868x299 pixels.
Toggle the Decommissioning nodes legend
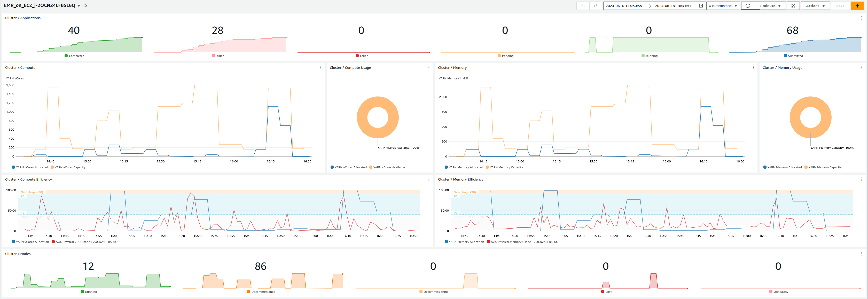[434, 291]
